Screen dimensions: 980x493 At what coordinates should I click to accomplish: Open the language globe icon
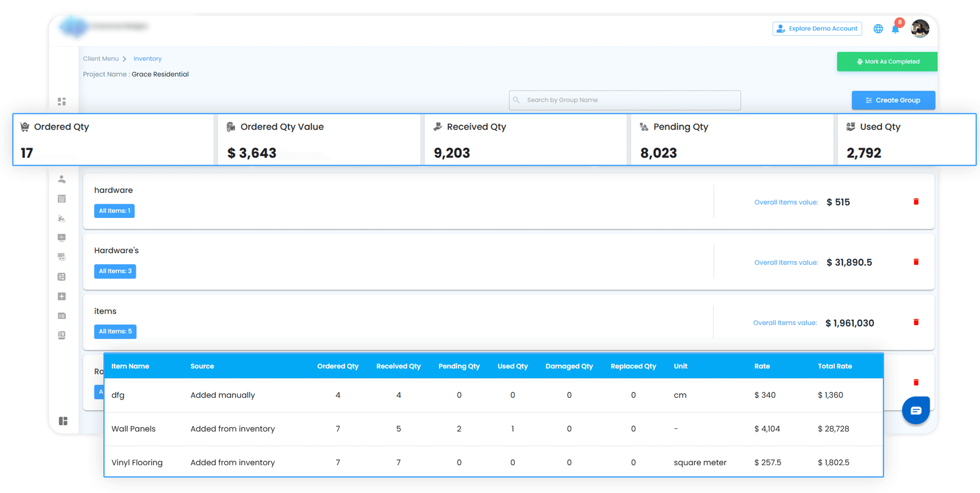[x=878, y=29]
